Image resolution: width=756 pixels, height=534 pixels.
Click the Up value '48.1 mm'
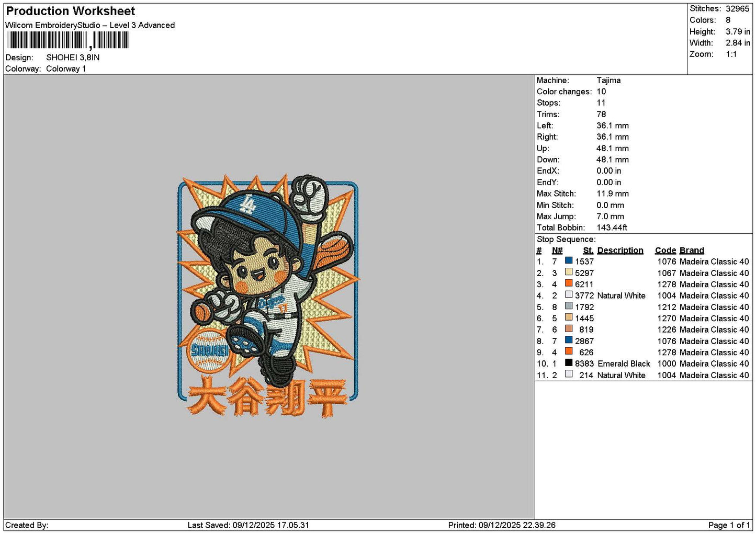coord(613,149)
